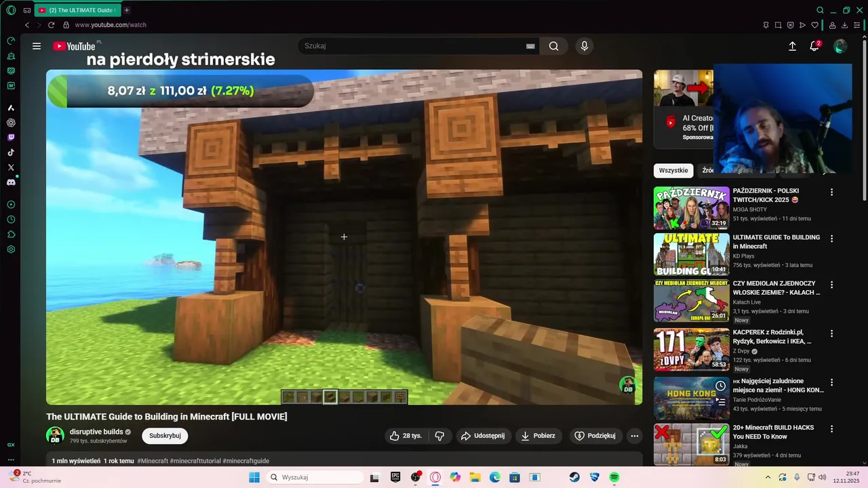Open the Windows Start menu

(254, 477)
